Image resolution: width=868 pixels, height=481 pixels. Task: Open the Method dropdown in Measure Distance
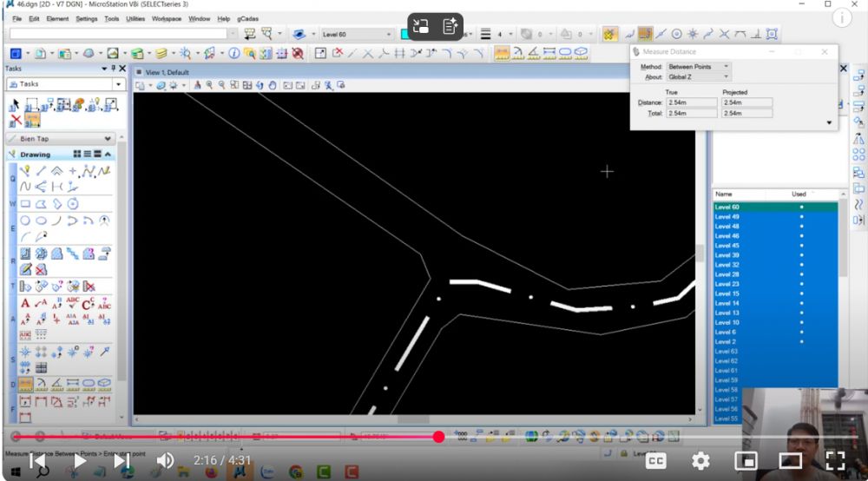[x=699, y=67]
